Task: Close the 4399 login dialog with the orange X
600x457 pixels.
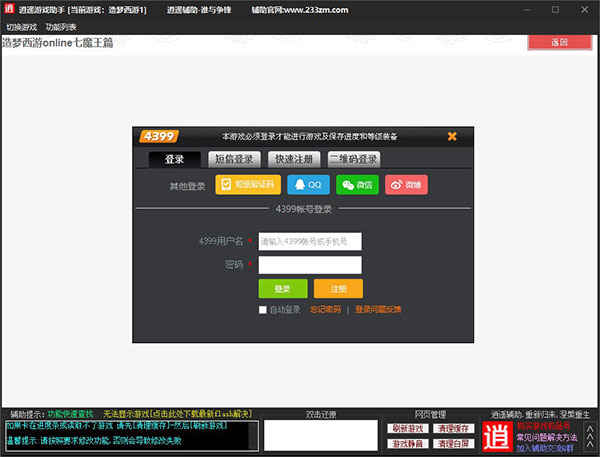Action: pos(452,136)
